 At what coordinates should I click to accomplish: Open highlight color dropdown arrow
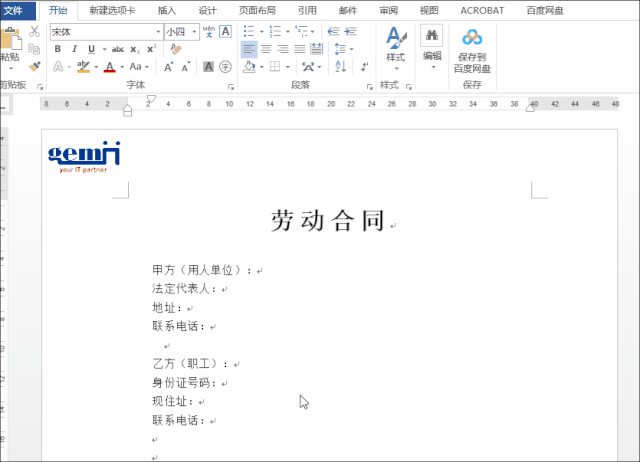pyautogui.click(x=96, y=67)
